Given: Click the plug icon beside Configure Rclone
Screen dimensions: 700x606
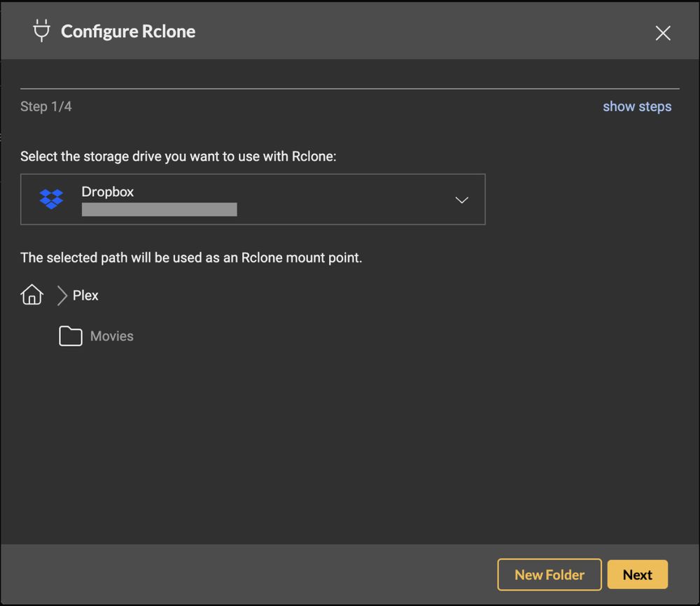Looking at the screenshot, I should pos(41,31).
